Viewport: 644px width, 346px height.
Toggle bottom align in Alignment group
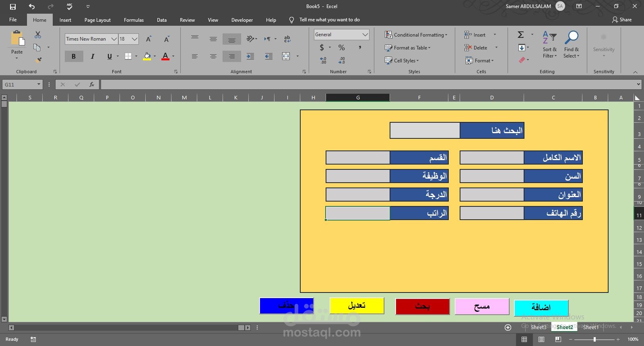(232, 39)
